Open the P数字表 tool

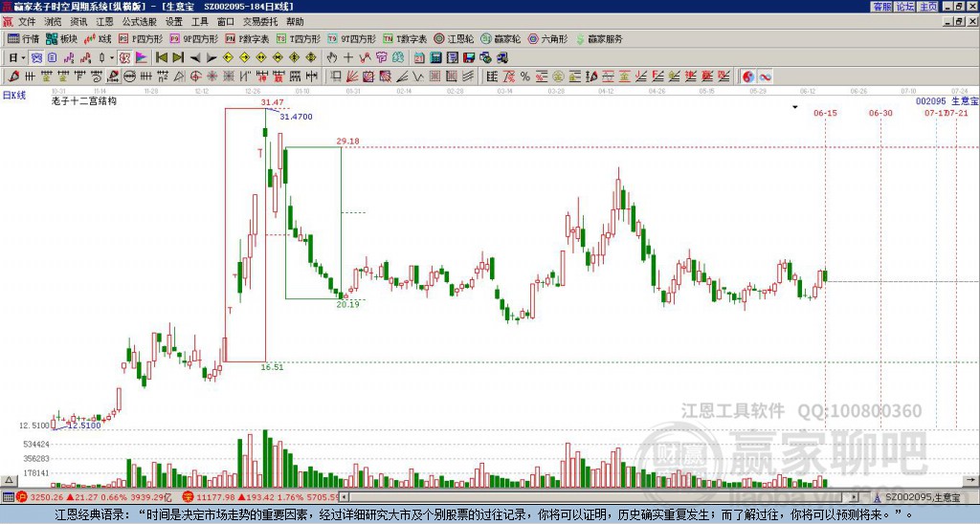click(247, 38)
